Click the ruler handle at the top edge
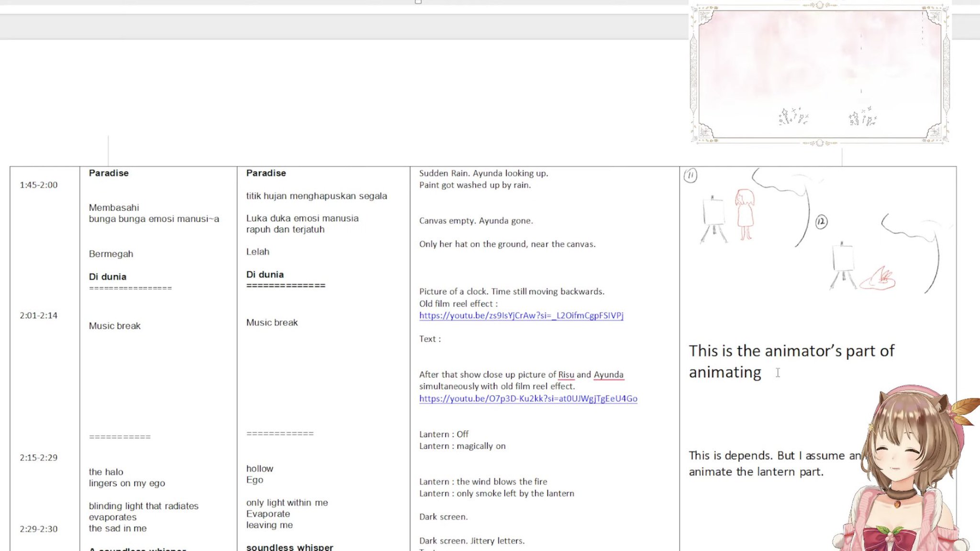The height and width of the screenshot is (551, 980). tap(418, 2)
